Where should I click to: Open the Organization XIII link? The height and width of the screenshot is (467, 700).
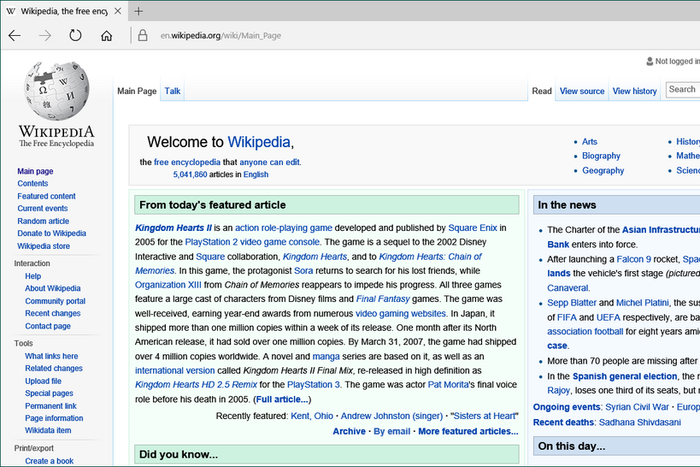[x=168, y=285]
